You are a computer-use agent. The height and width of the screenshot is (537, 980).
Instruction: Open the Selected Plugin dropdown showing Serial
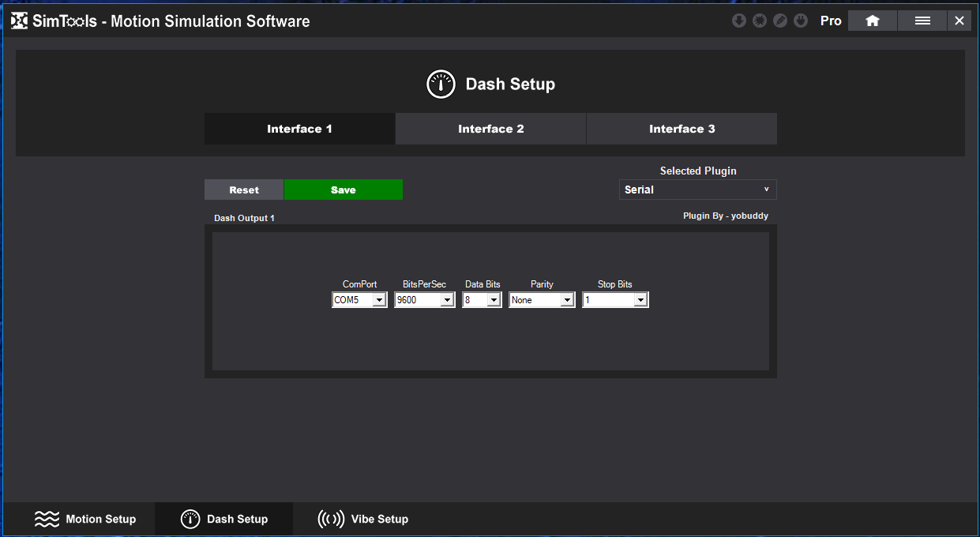[698, 190]
